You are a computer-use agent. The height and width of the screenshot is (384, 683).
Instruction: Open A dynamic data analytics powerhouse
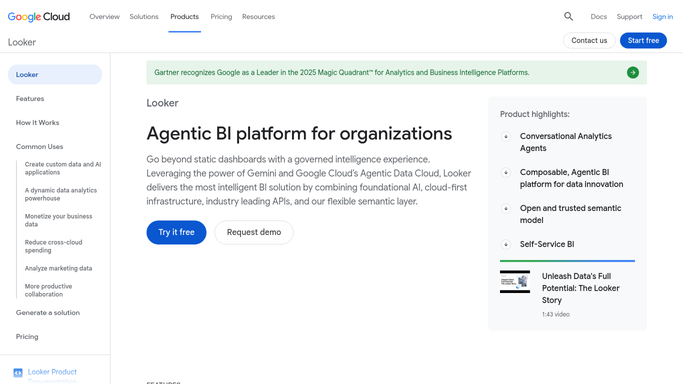[x=61, y=194]
